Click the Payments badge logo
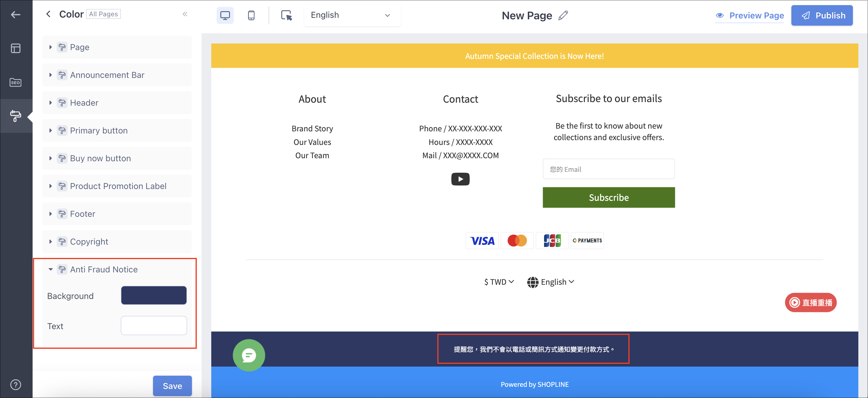The image size is (868, 398). point(587,241)
